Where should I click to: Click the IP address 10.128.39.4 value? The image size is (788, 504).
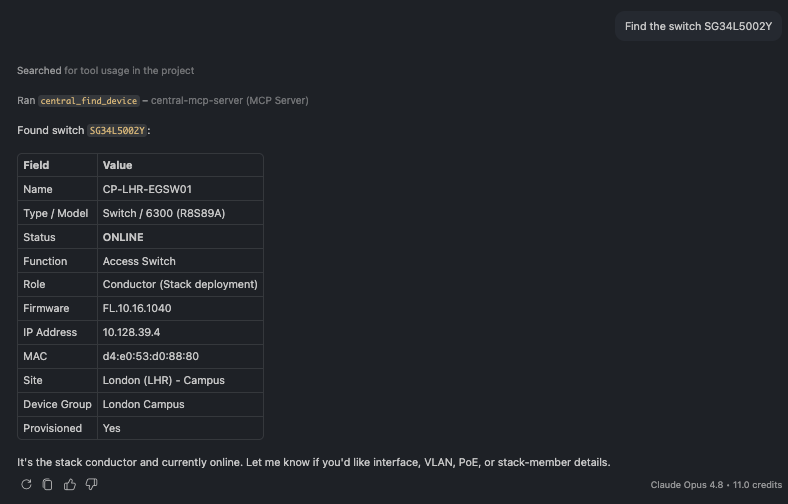coord(131,332)
